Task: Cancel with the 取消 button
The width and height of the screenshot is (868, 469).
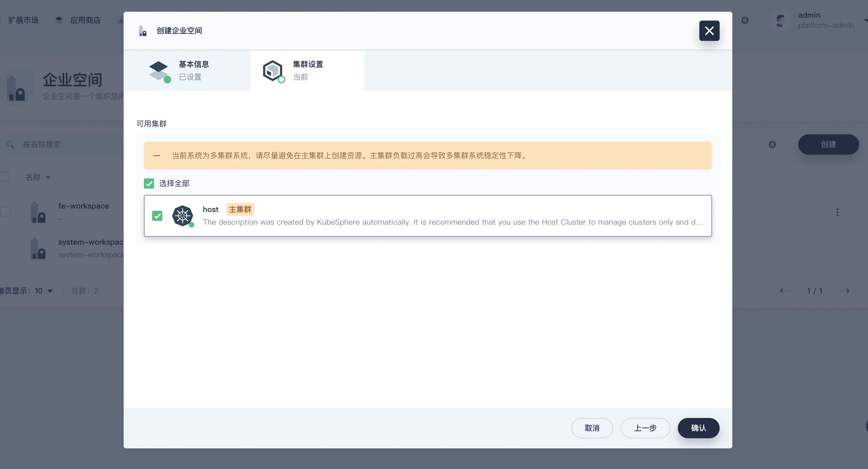Action: (x=592, y=428)
